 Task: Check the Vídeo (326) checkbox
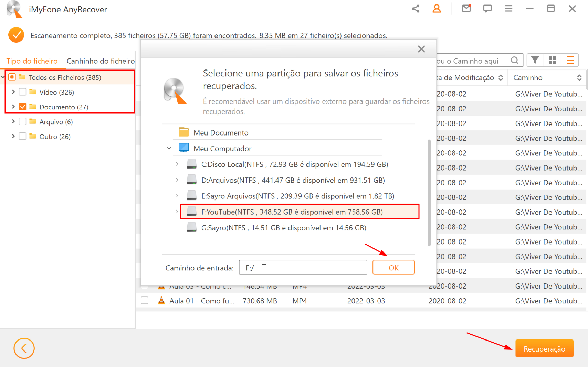[x=23, y=92]
